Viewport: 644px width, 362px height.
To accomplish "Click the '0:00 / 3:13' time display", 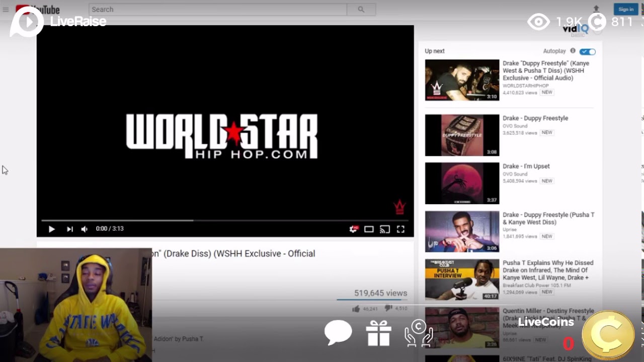I will coord(110,229).
